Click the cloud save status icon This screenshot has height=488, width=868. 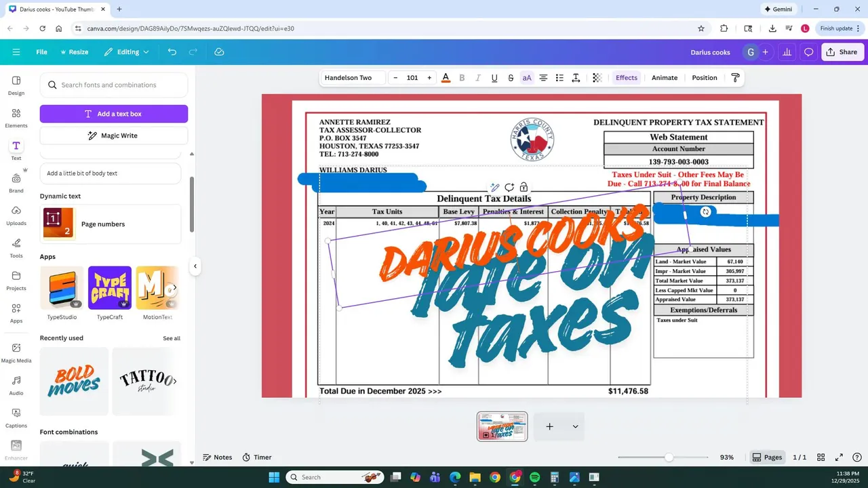pos(219,52)
